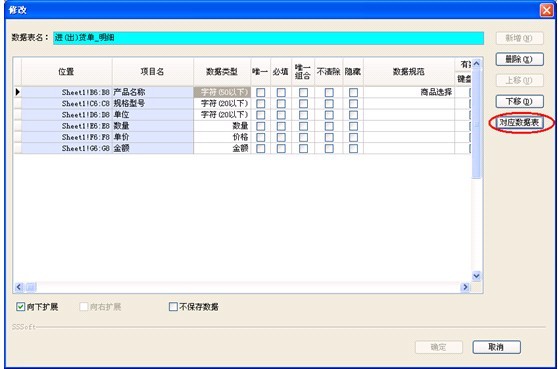Check 必填 for the 规格型号 row
This screenshot has height=369, width=558.
click(281, 104)
